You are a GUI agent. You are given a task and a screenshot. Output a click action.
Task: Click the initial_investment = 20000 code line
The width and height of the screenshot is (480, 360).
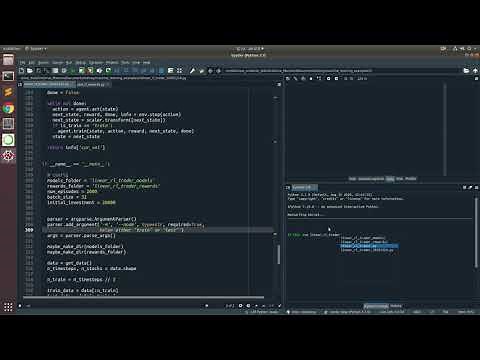click(81, 203)
